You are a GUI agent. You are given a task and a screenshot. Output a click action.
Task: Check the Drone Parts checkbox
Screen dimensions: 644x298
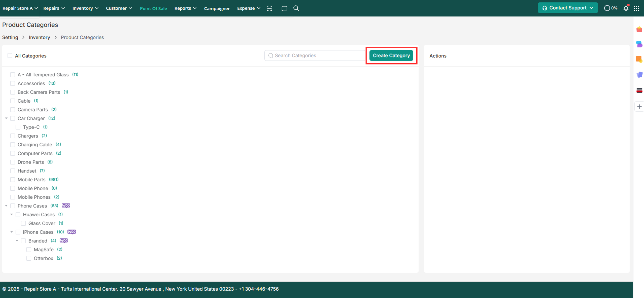13,162
